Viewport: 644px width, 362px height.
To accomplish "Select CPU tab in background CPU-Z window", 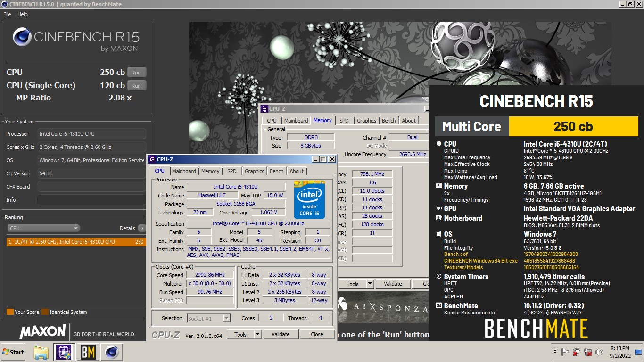I will (x=272, y=121).
